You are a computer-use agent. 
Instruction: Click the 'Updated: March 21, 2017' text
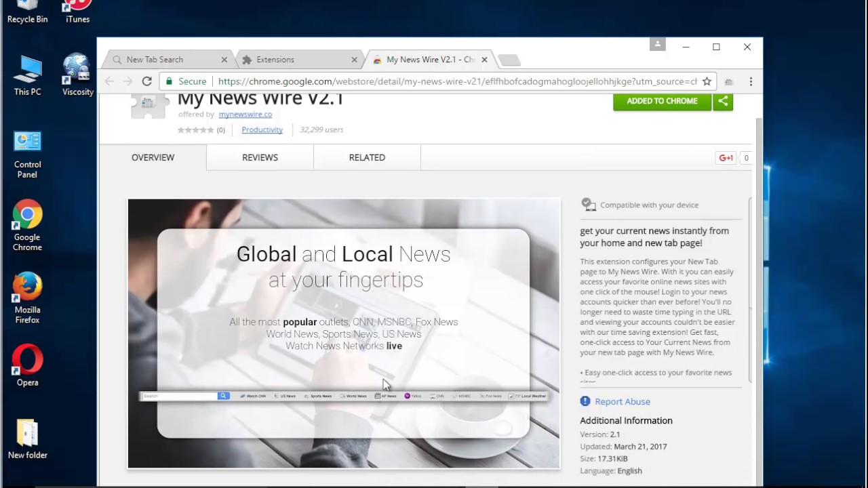click(x=623, y=447)
